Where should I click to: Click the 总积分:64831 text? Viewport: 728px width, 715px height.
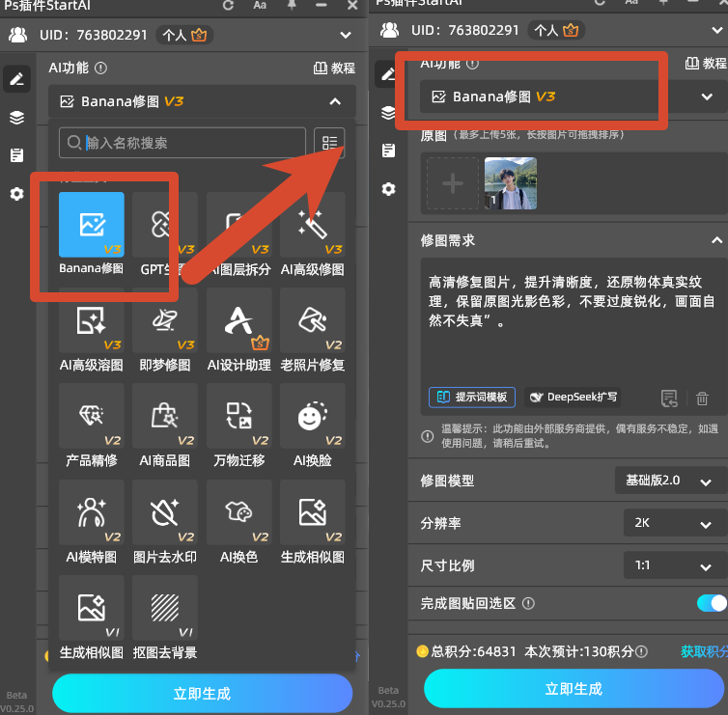[x=473, y=652]
